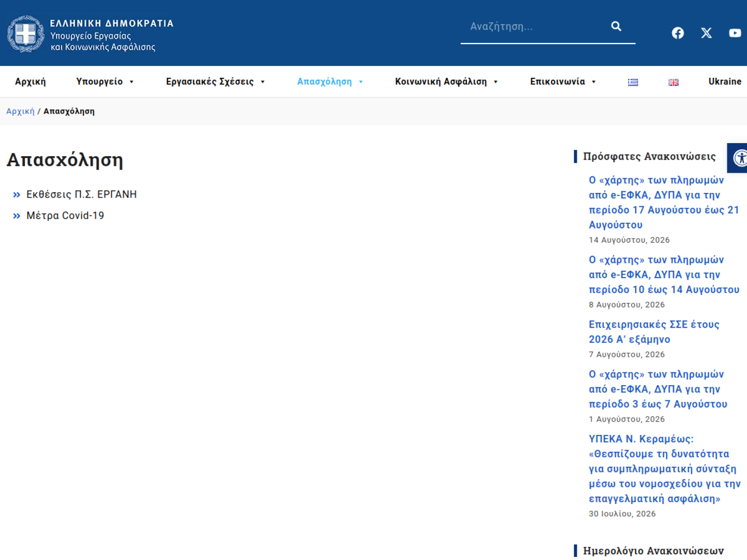747x560 pixels.
Task: Go to the Αρχική menu item
Action: point(30,82)
